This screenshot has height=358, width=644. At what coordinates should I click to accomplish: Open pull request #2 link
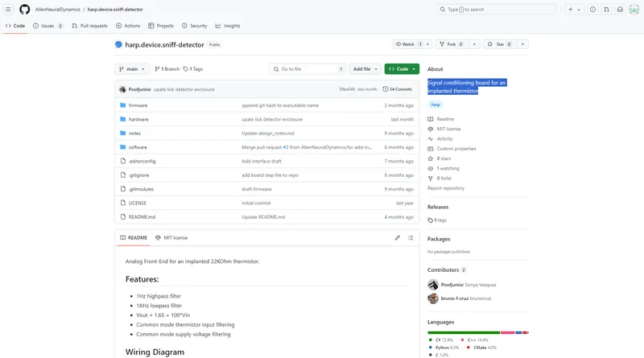[x=286, y=147]
